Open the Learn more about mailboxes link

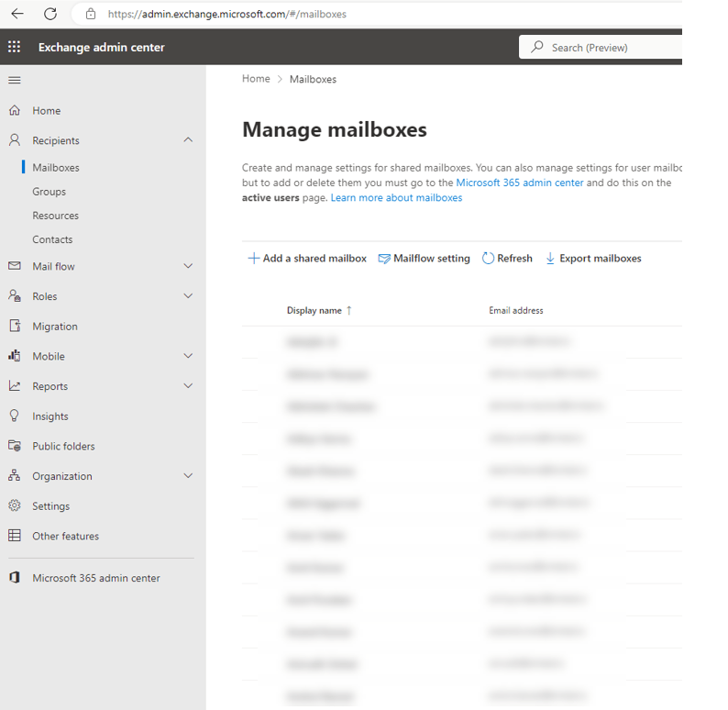[396, 198]
